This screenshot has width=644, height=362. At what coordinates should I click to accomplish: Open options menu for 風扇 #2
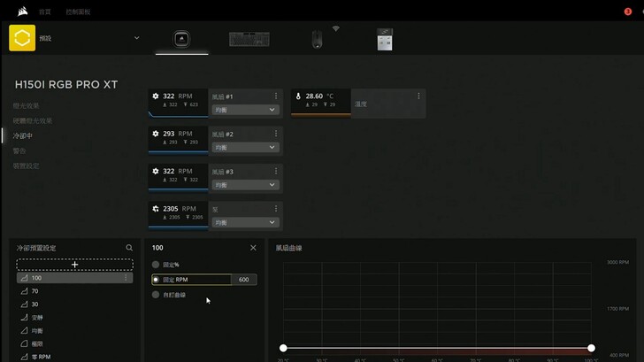click(x=276, y=134)
